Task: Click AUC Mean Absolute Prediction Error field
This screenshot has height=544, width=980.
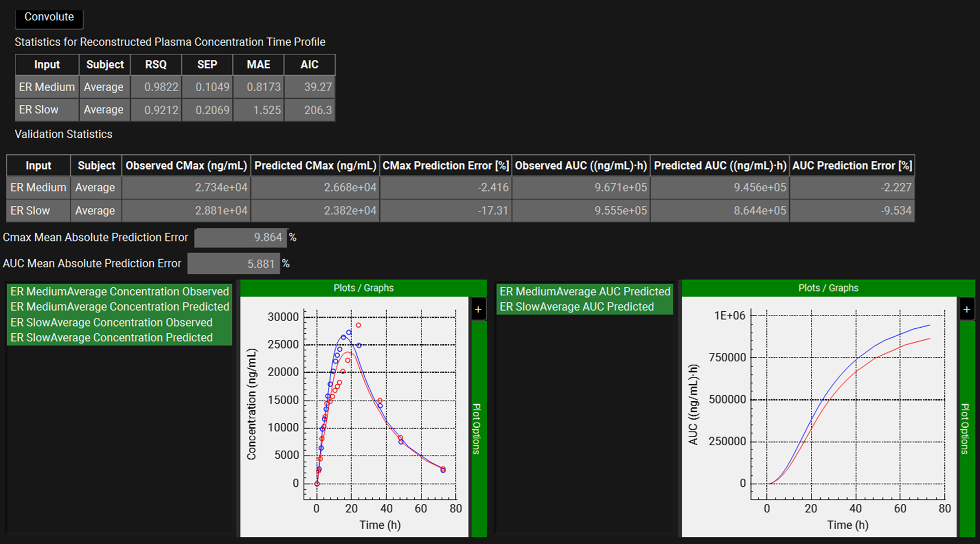Action: pyautogui.click(x=233, y=264)
